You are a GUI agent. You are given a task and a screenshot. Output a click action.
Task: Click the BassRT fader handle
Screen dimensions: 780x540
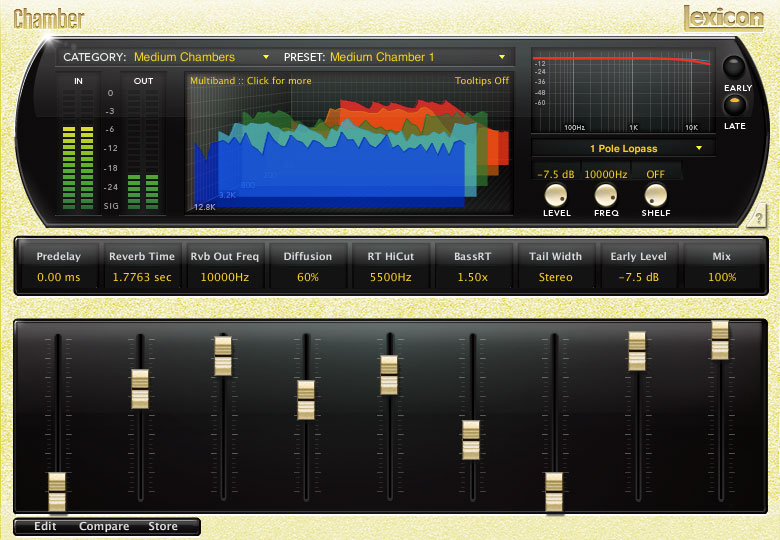click(471, 440)
